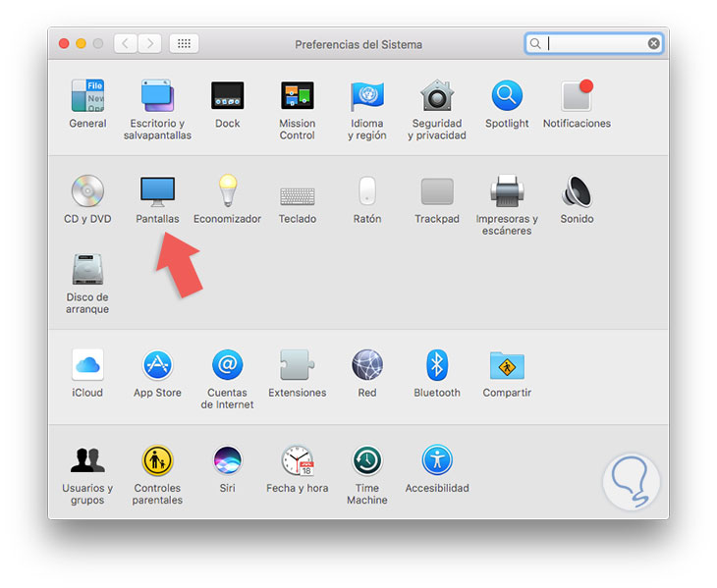This screenshot has width=717, height=588.
Task: Open Sonido speaker icon
Action: 578,191
